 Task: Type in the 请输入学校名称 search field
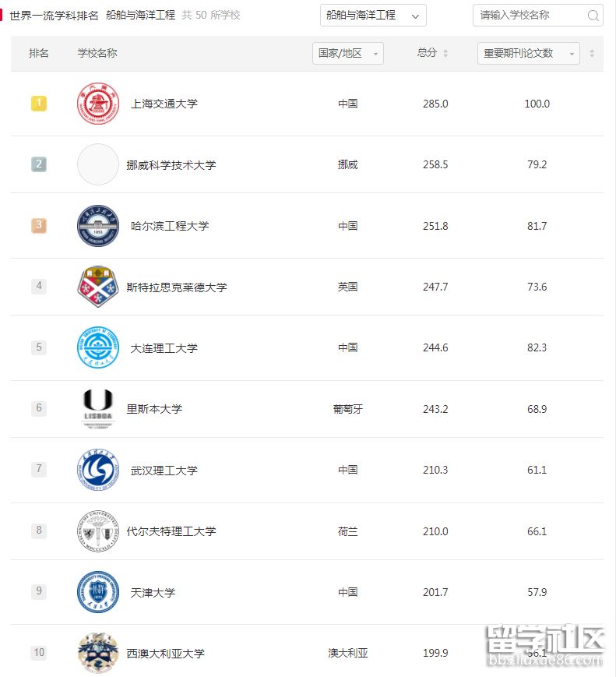(x=530, y=16)
